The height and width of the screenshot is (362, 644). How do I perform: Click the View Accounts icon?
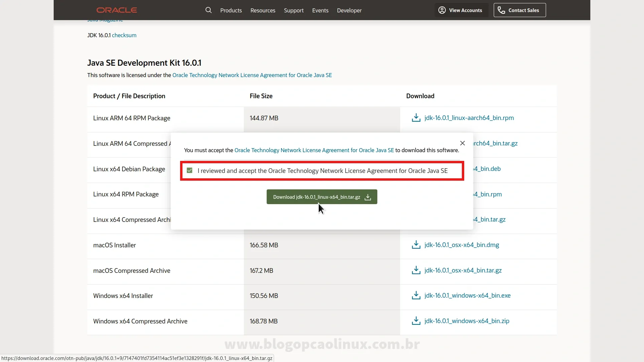pyautogui.click(x=441, y=10)
